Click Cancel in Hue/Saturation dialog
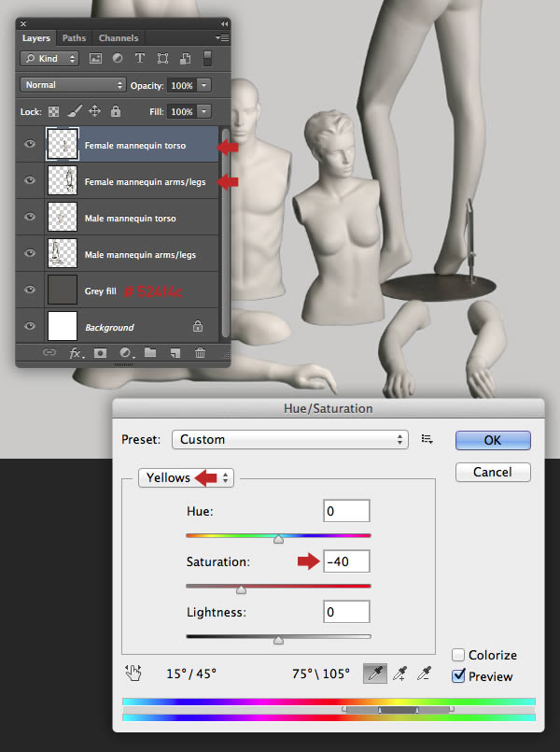Screen dimensions: 560x752 (x=493, y=472)
